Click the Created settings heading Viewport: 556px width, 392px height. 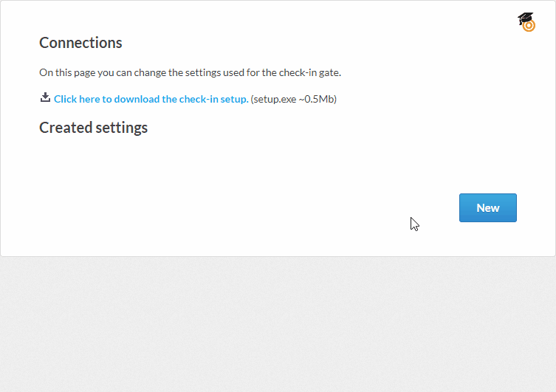pyautogui.click(x=93, y=128)
